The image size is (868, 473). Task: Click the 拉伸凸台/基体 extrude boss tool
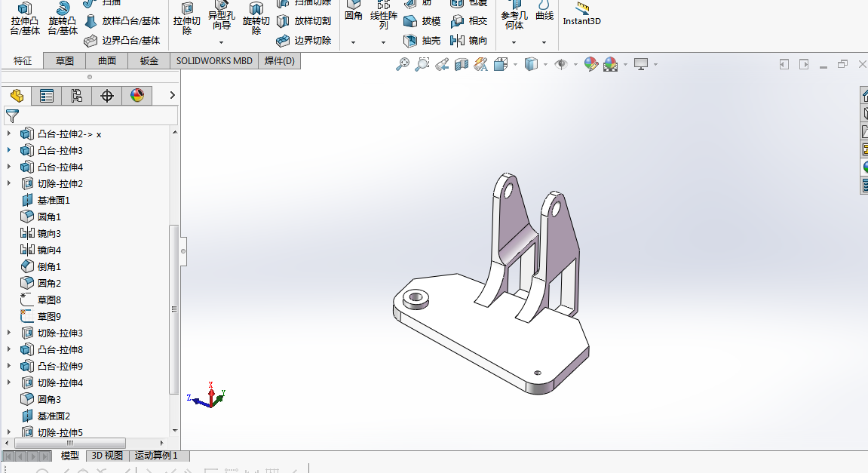(25, 18)
